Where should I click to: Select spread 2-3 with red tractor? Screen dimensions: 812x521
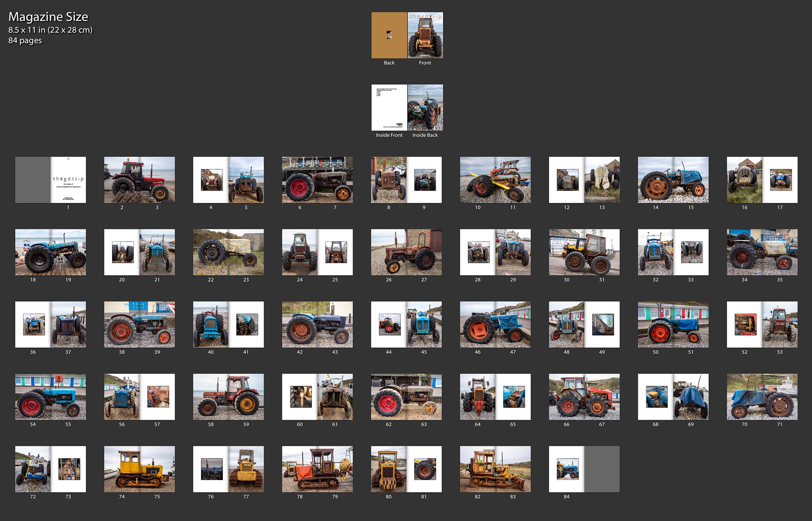coord(140,180)
